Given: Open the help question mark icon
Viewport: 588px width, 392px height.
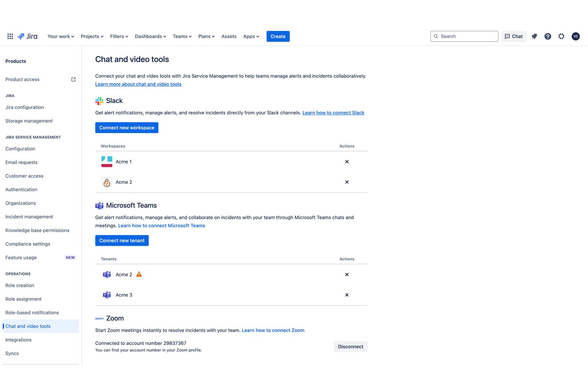Looking at the screenshot, I should coord(548,37).
